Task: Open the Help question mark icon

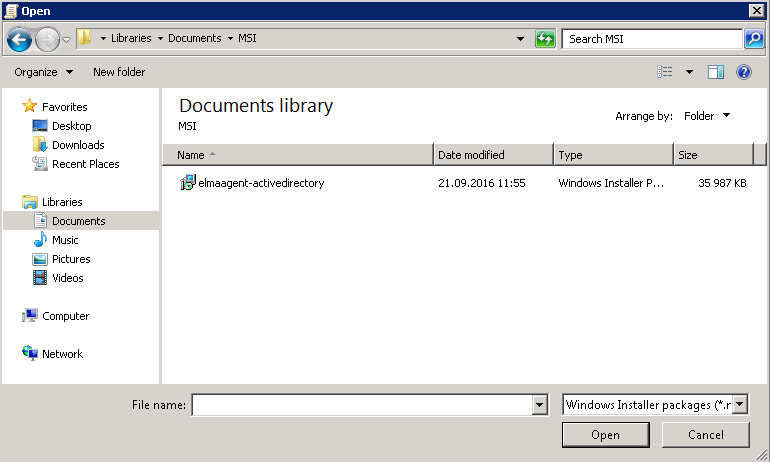Action: click(744, 72)
